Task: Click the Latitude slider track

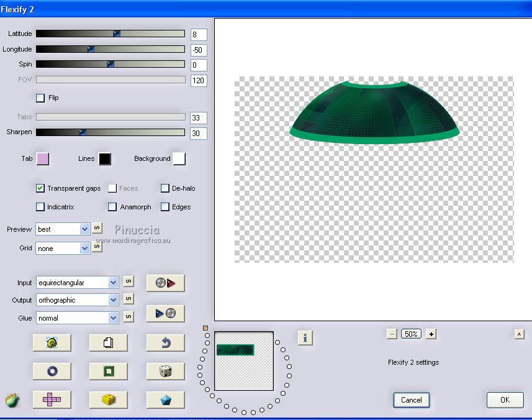Action: [x=110, y=34]
